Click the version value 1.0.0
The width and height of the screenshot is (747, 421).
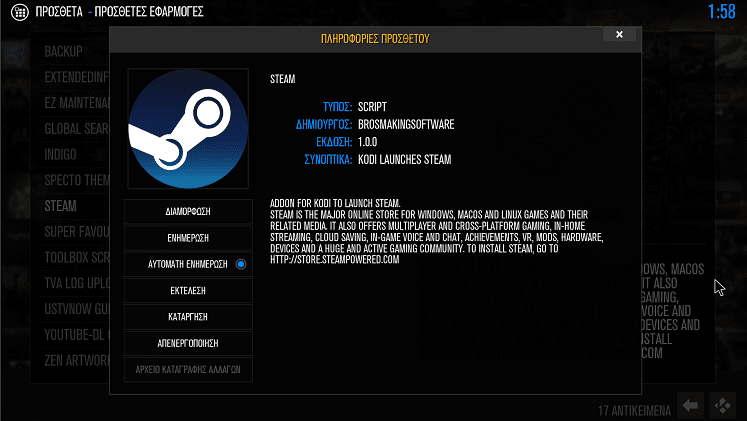(367, 142)
